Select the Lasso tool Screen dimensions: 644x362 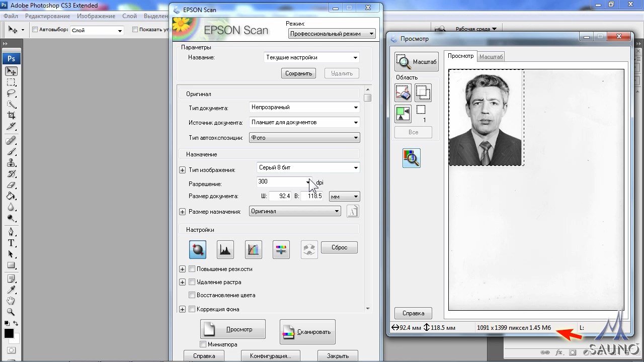(x=11, y=94)
